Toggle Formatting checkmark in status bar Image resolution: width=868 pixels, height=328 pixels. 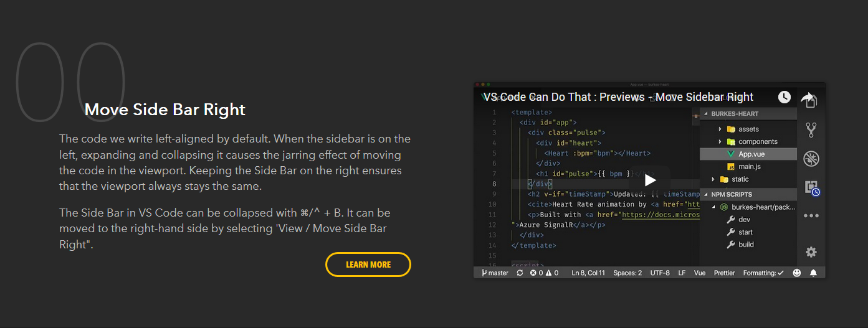[763, 273]
